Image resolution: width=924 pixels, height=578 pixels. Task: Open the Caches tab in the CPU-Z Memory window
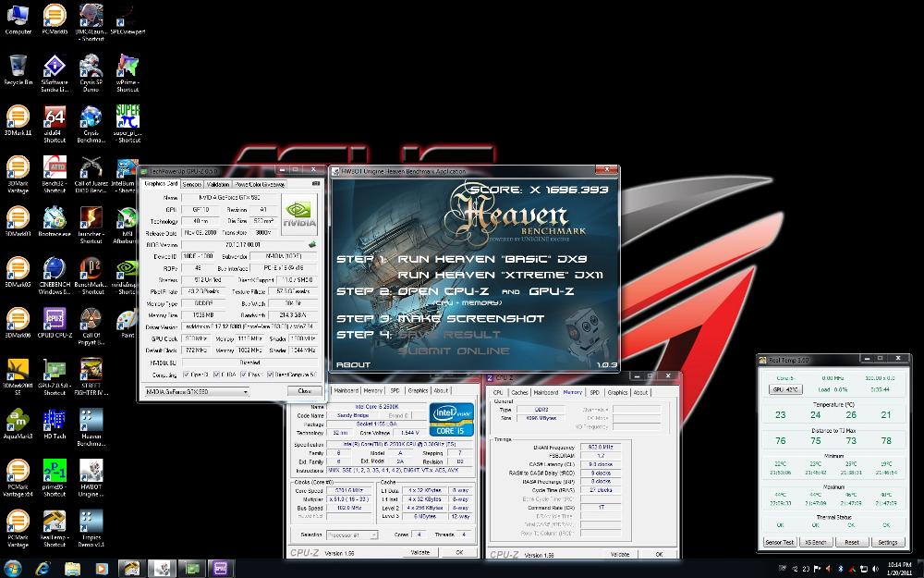[519, 392]
